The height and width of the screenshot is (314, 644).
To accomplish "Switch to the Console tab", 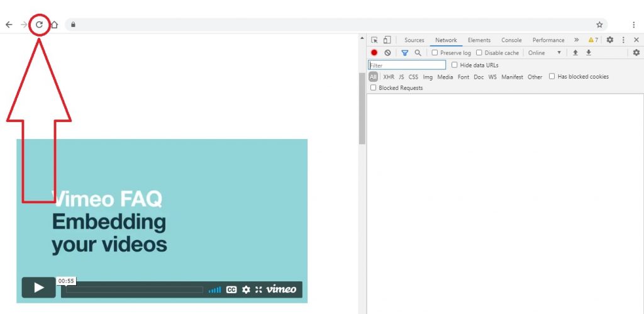I will tap(511, 40).
